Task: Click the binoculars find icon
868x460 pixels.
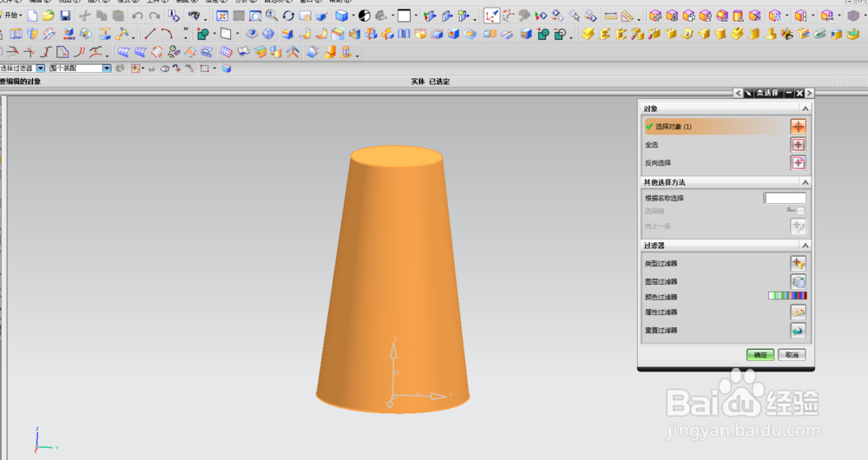Action: click(x=194, y=16)
